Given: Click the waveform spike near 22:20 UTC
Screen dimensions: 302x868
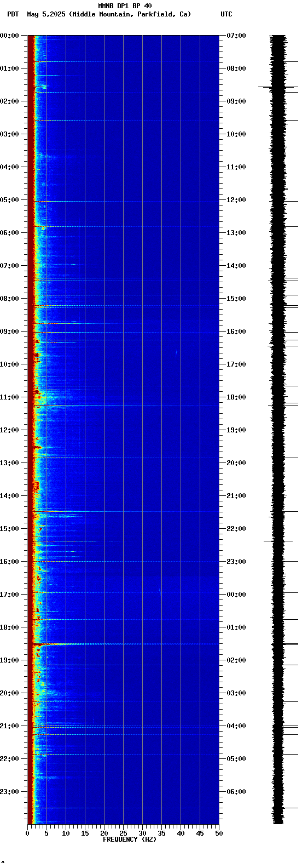Looking at the screenshot, I should click(278, 541).
